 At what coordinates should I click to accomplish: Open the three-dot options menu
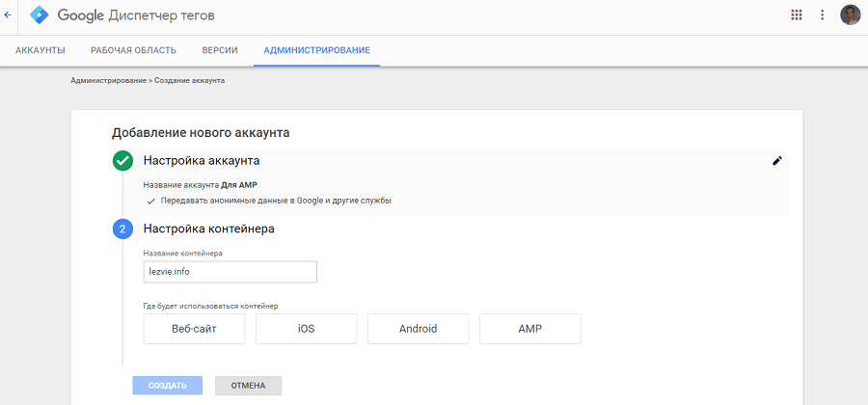coord(823,15)
